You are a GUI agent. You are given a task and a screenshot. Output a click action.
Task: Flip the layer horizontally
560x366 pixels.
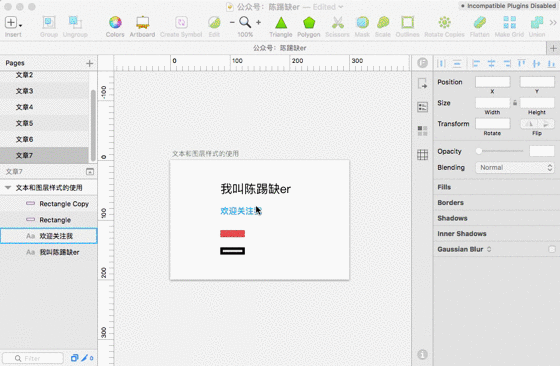(529, 124)
